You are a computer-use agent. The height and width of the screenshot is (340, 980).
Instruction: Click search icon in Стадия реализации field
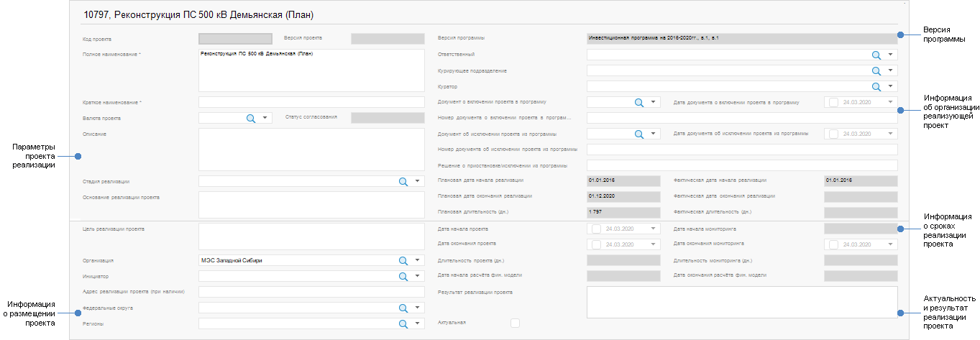coord(403,182)
